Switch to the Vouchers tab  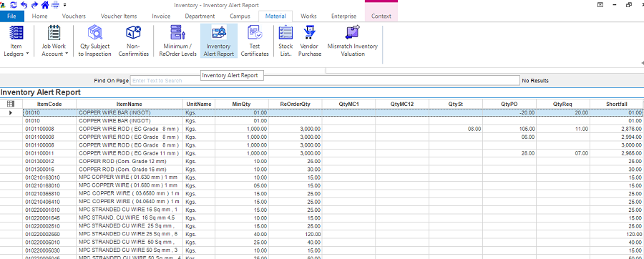tap(74, 16)
